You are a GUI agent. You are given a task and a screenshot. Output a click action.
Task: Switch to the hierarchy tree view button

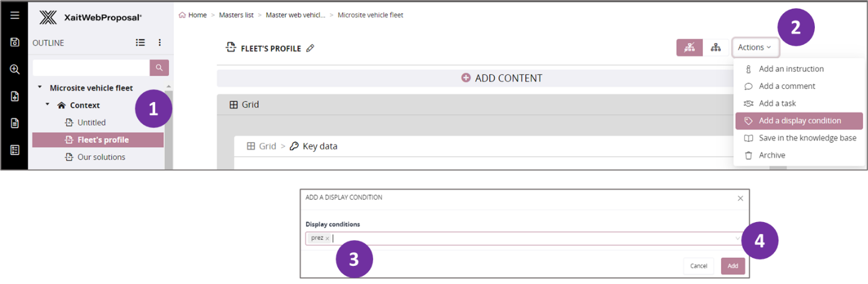[715, 48]
